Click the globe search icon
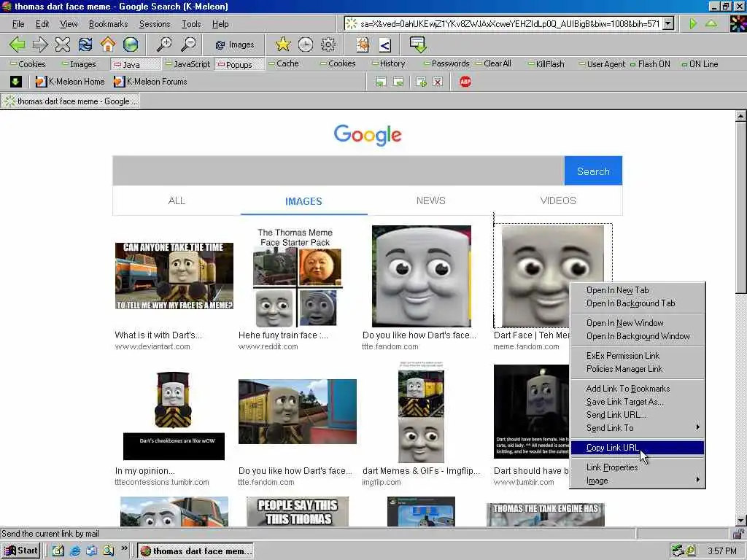Viewport: 747px width, 560px height. 131,44
